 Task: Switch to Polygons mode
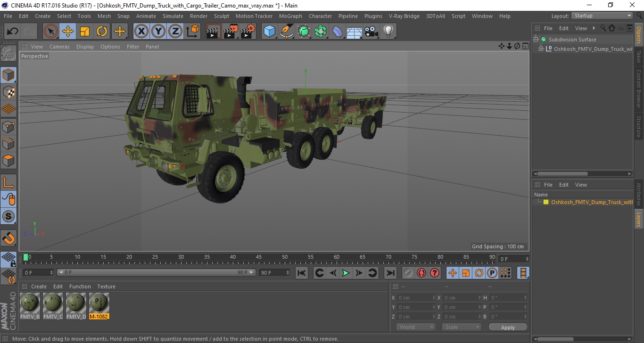(8, 160)
